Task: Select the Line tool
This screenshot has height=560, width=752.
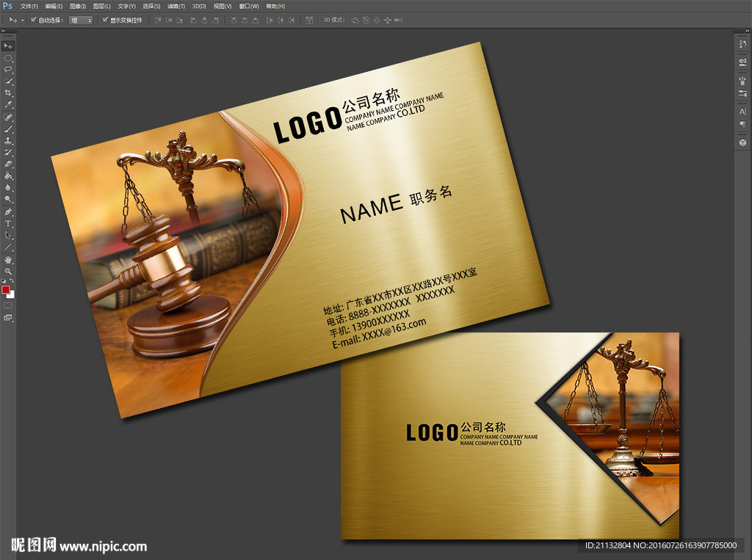Action: (8, 247)
